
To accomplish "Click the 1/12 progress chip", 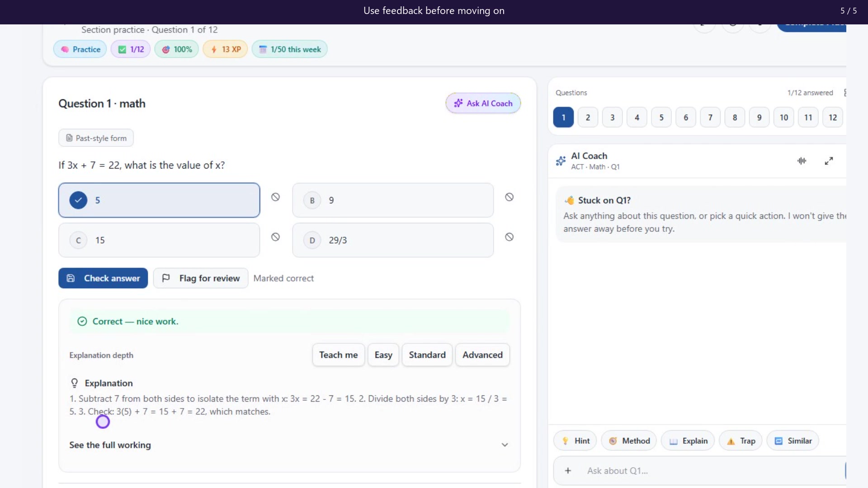I will tap(131, 49).
